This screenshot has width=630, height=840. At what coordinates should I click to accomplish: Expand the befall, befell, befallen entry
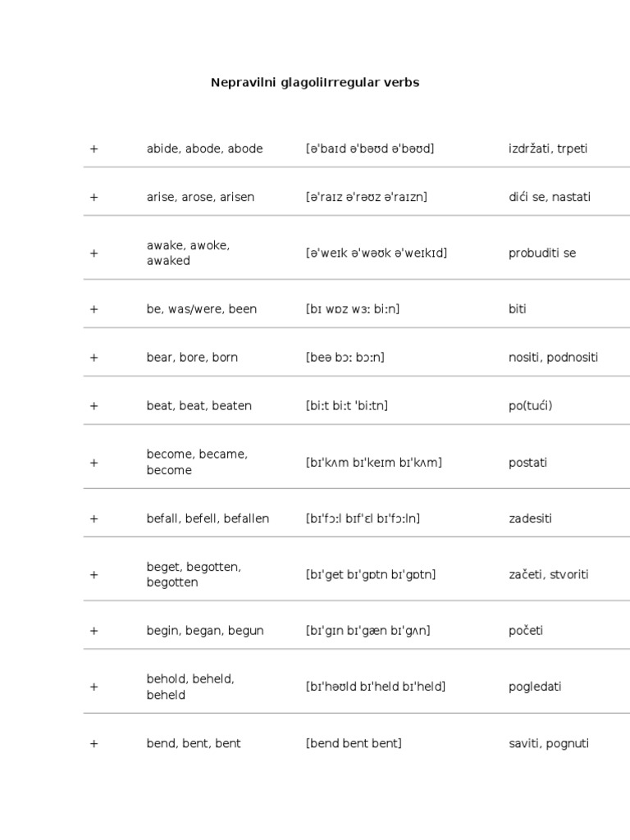[94, 518]
